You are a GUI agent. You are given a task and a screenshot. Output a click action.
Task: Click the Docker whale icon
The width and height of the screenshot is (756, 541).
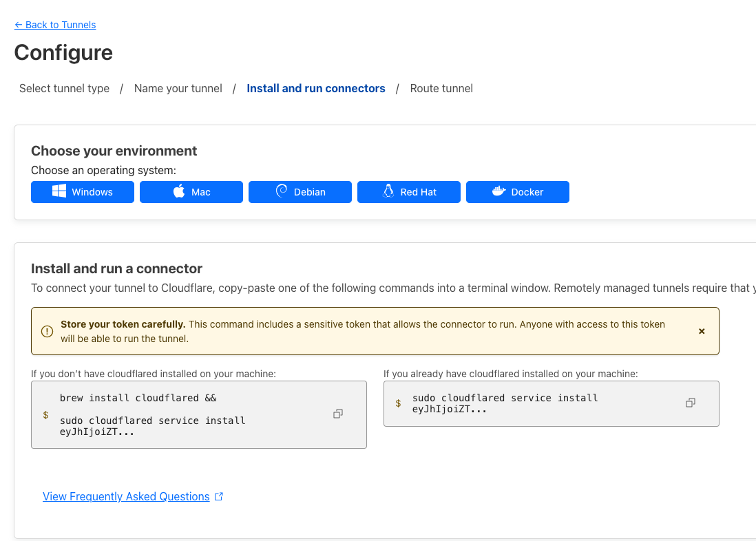coord(498,191)
